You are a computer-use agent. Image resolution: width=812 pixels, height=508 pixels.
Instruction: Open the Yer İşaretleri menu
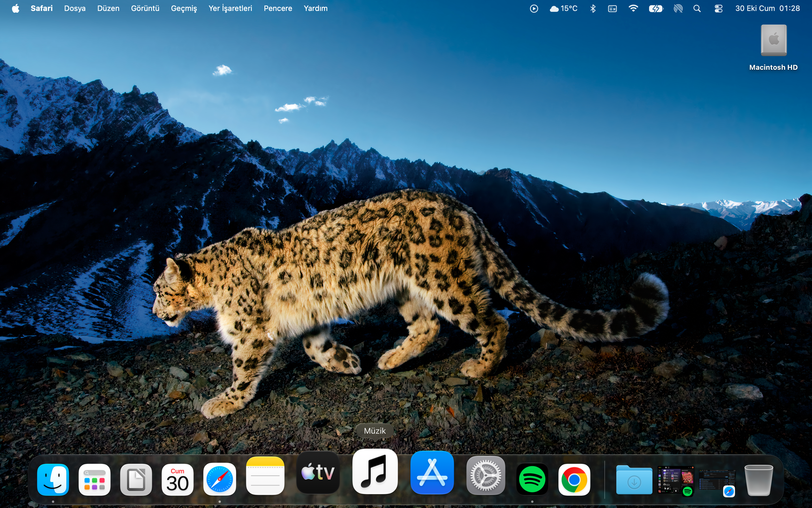click(230, 8)
